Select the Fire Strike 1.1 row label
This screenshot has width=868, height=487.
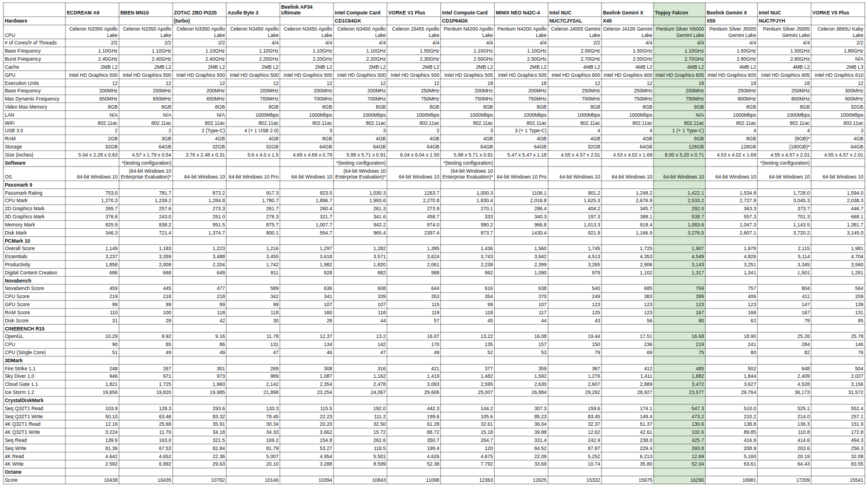[20, 369]
